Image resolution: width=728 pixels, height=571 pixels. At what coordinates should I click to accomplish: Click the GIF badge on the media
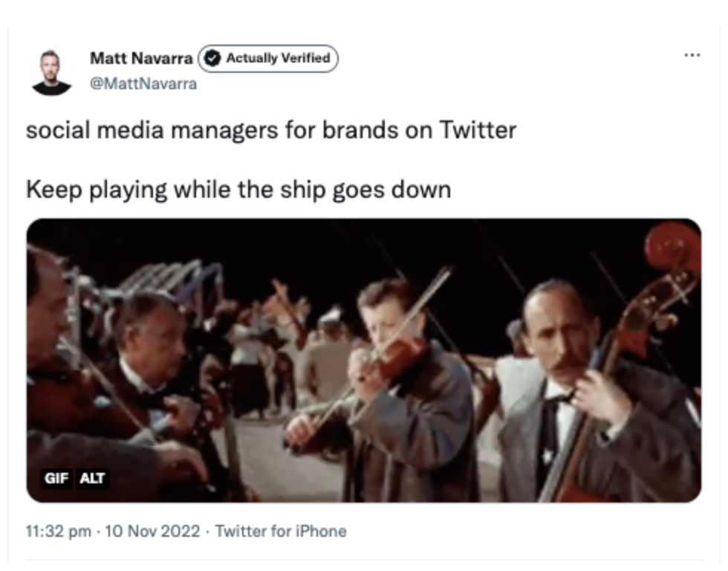56,478
